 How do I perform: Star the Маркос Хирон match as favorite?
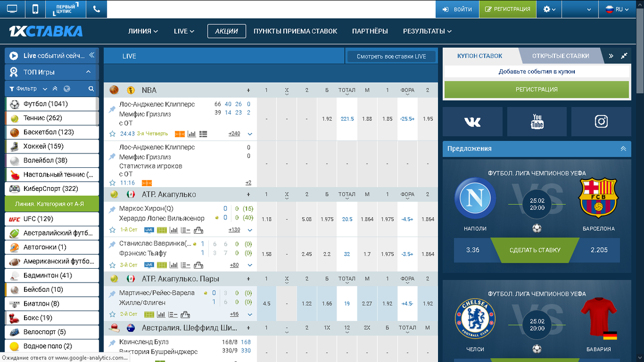(113, 230)
